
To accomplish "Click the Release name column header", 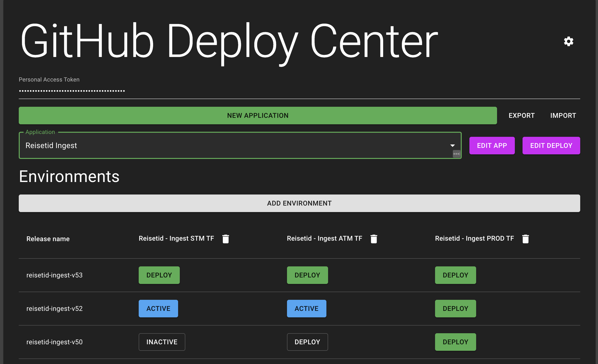I will tap(48, 239).
